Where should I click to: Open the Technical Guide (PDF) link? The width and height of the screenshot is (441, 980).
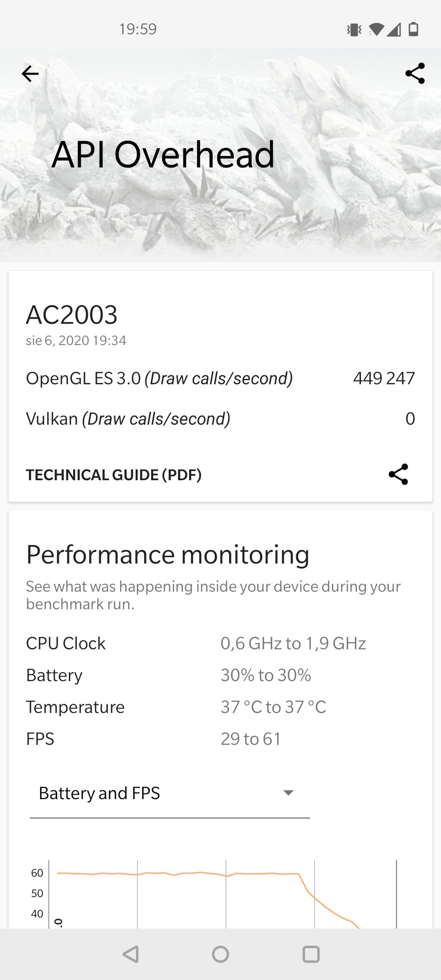click(114, 474)
